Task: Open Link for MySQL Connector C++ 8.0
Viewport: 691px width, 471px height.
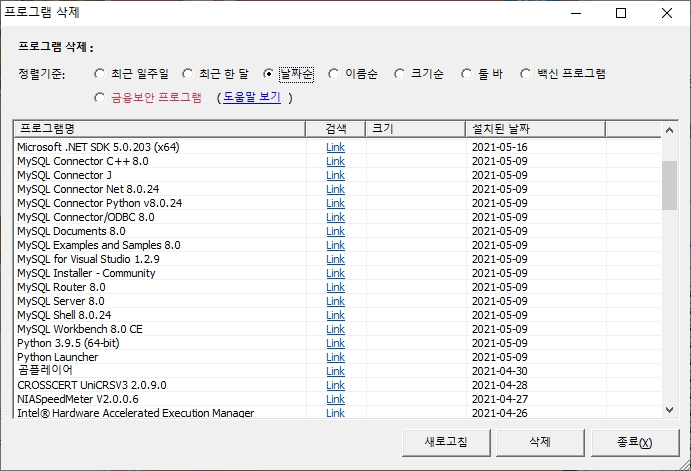Action: (x=335, y=161)
